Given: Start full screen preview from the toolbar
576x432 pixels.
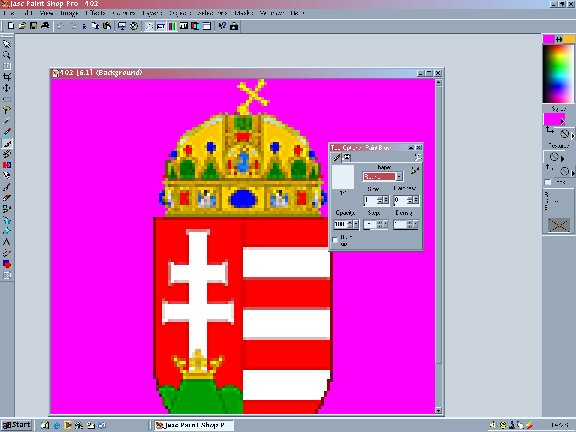Looking at the screenshot, I should click(x=122, y=26).
